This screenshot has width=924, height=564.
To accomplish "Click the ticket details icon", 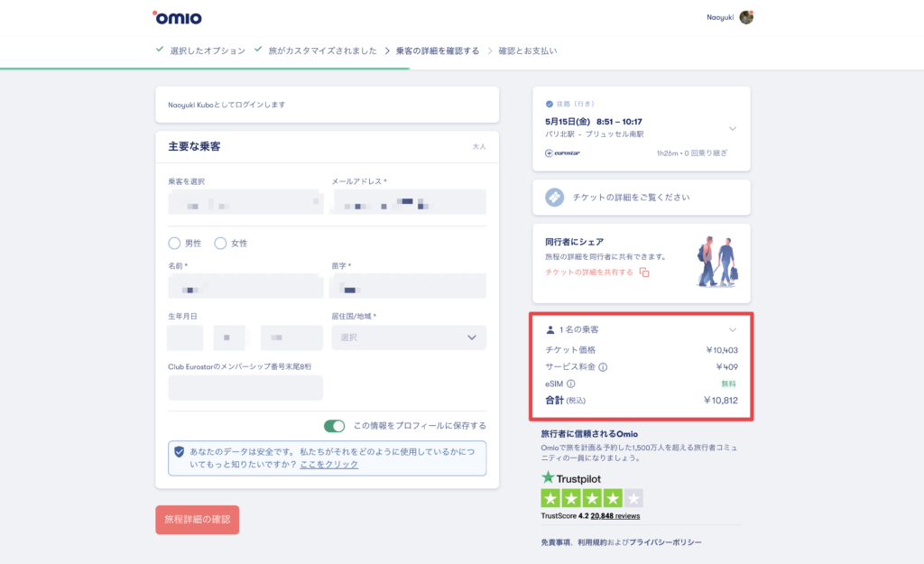I will pyautogui.click(x=554, y=197).
